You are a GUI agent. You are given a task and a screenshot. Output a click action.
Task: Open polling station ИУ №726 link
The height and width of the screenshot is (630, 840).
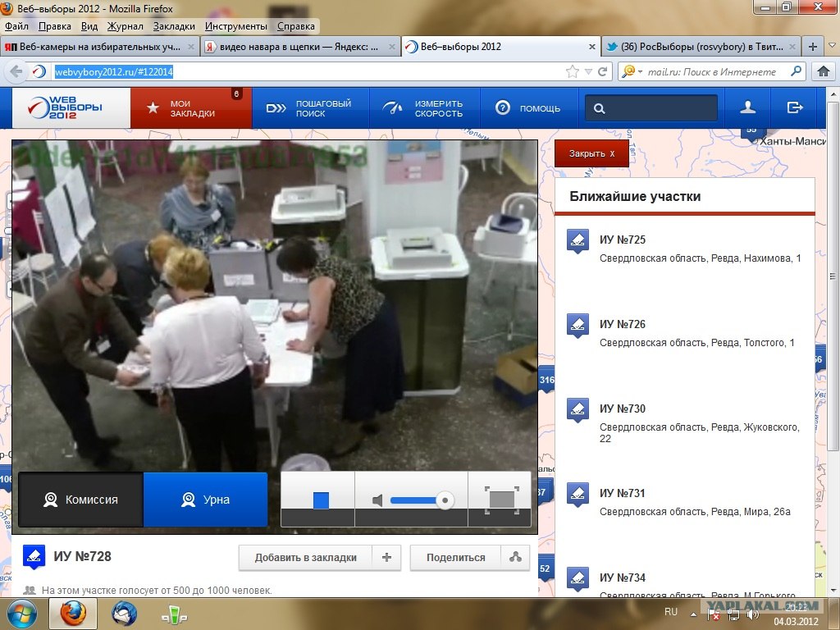coord(622,325)
